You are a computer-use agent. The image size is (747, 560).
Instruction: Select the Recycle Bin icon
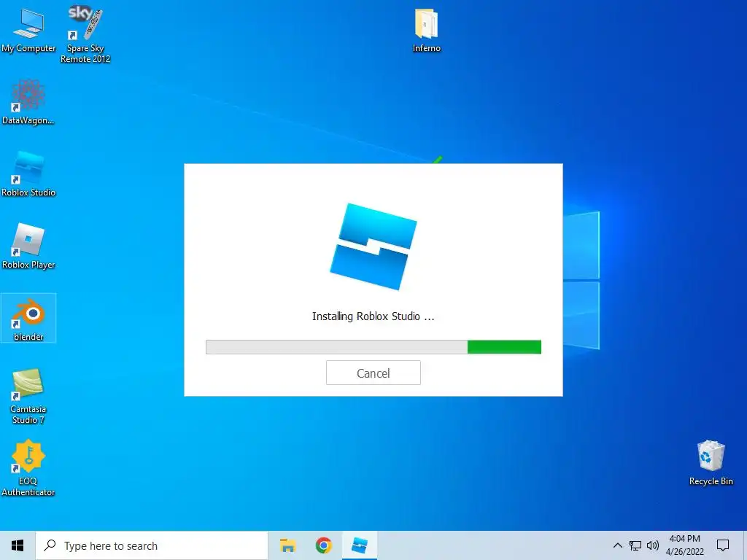click(x=711, y=463)
